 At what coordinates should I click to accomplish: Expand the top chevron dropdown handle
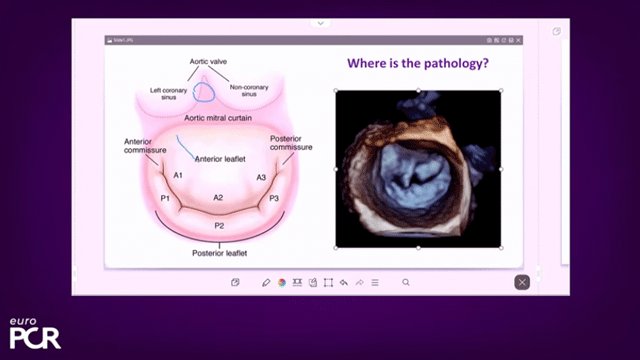pyautogui.click(x=321, y=23)
